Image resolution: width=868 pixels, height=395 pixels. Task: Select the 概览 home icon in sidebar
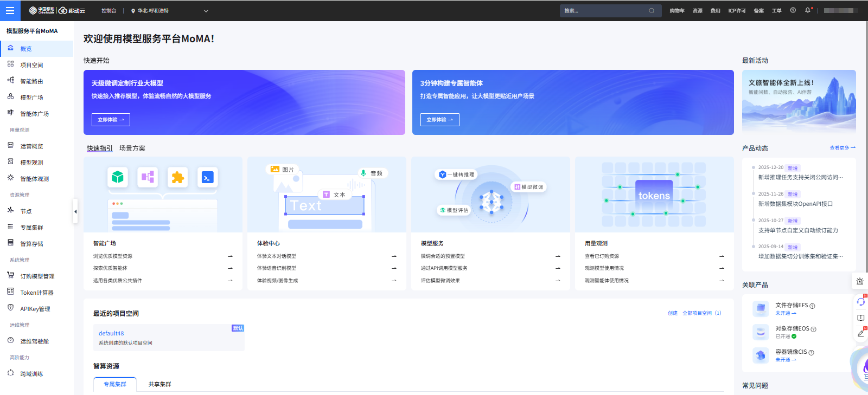pyautogui.click(x=10, y=48)
